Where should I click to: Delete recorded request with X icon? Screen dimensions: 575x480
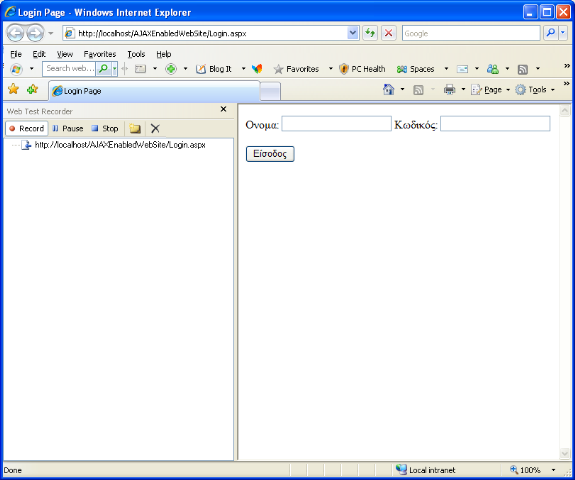click(155, 129)
